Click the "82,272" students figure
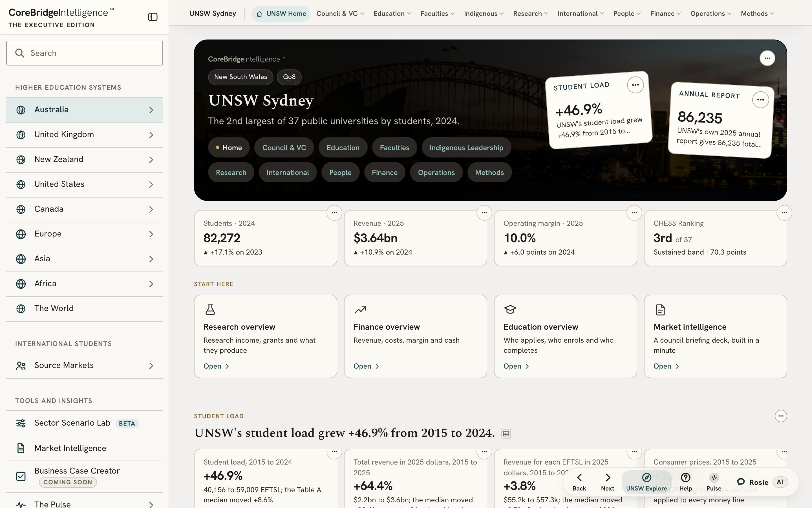Image resolution: width=812 pixels, height=508 pixels. click(222, 238)
